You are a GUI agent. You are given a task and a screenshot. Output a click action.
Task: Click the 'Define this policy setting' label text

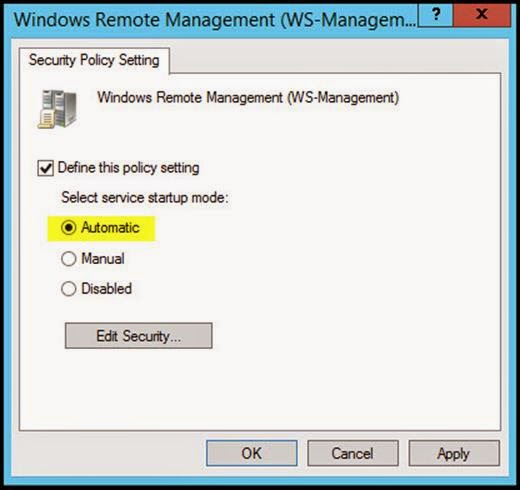(128, 168)
